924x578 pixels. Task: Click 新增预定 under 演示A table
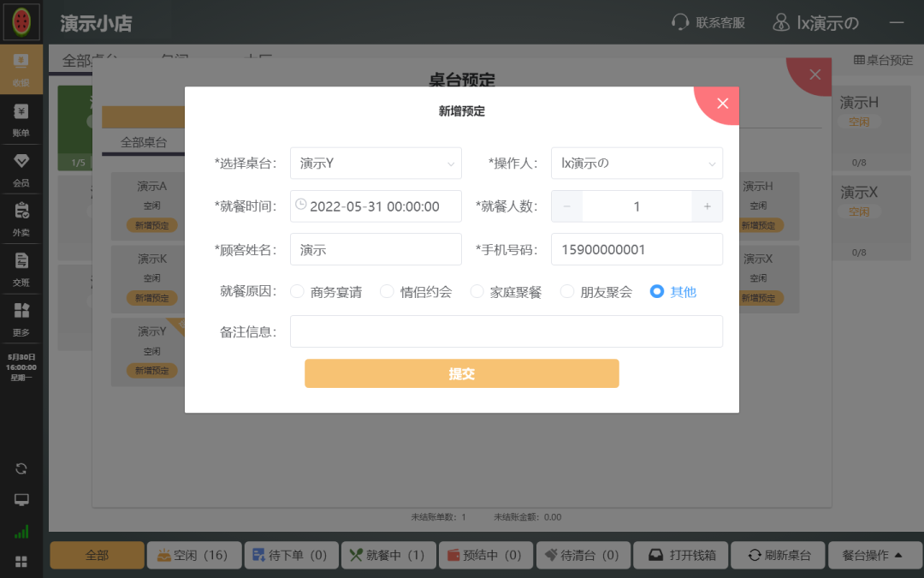(x=152, y=225)
